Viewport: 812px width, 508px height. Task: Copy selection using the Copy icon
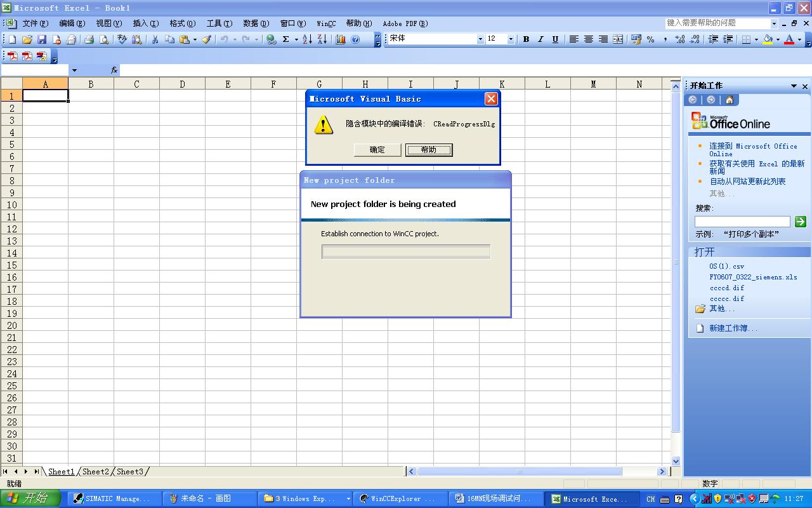tap(169, 39)
